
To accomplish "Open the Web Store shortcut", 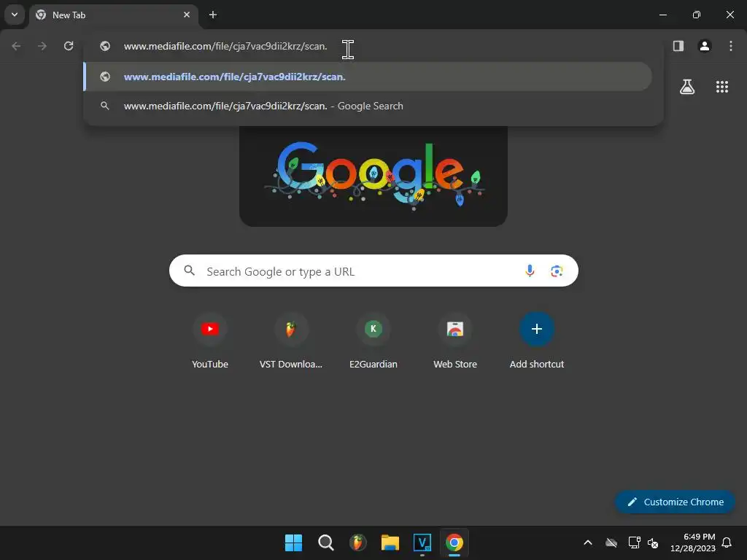I will click(x=455, y=341).
